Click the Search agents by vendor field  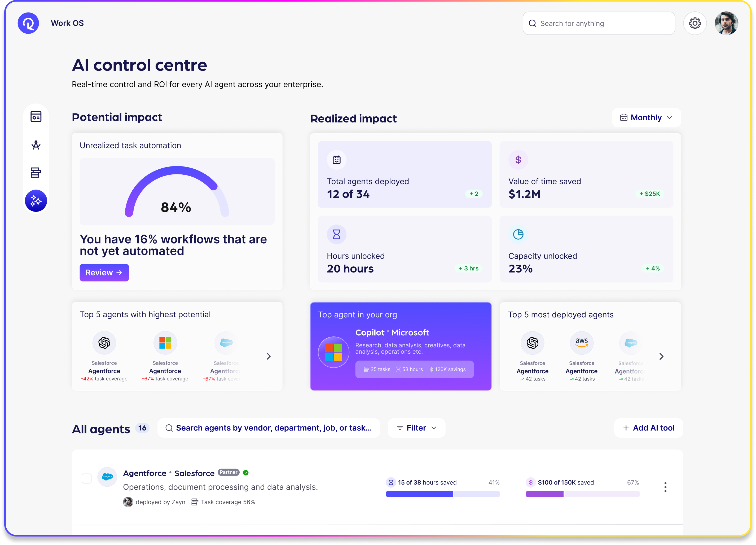[269, 428]
